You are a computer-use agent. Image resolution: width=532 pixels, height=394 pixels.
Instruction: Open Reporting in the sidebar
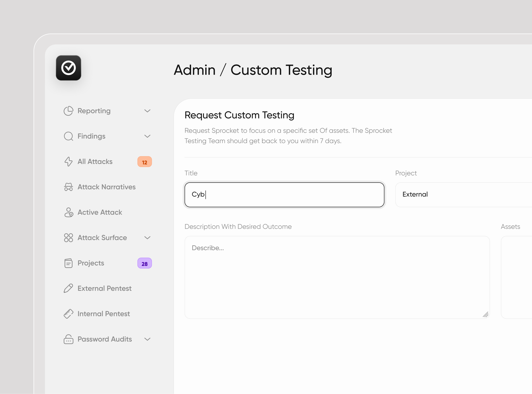point(94,111)
